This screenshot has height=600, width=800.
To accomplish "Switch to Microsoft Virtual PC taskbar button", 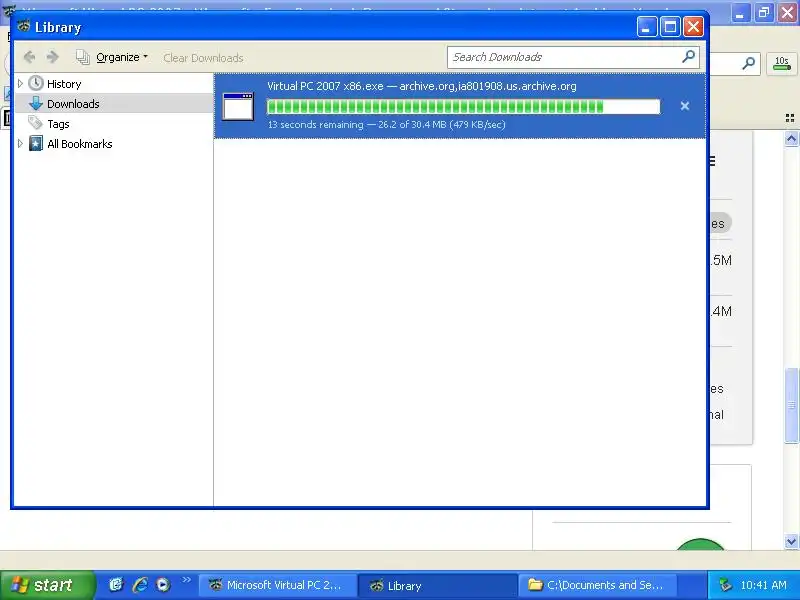I will point(276,585).
